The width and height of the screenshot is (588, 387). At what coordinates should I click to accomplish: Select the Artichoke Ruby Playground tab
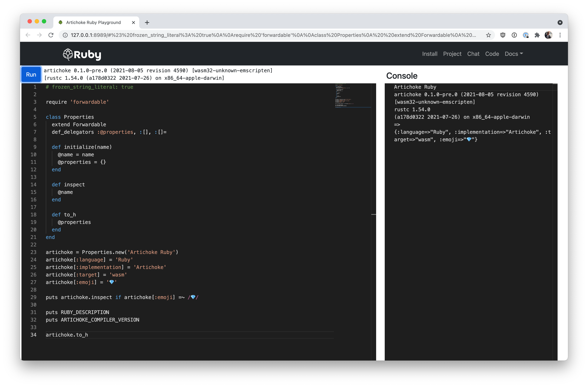pyautogui.click(x=96, y=23)
